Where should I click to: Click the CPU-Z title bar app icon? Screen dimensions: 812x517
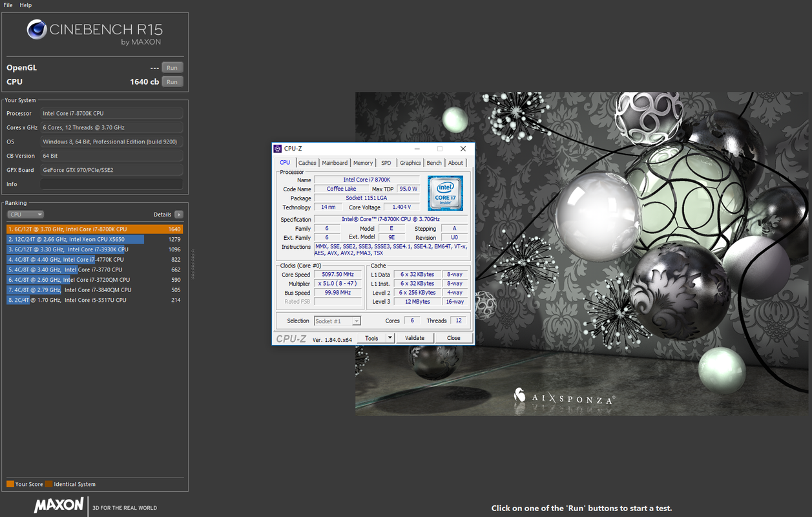(278, 149)
